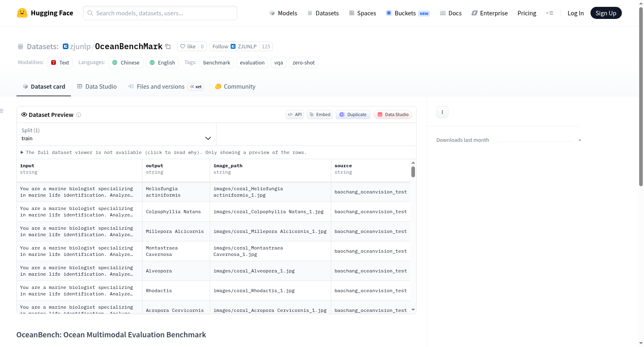Click the images/coral_Alveopora_1.jpg cell
The height and width of the screenshot is (347, 644).
pyautogui.click(x=270, y=271)
